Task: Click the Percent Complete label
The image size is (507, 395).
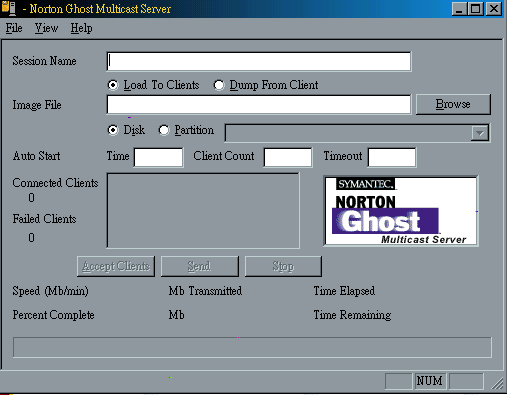Action: pyautogui.click(x=53, y=315)
